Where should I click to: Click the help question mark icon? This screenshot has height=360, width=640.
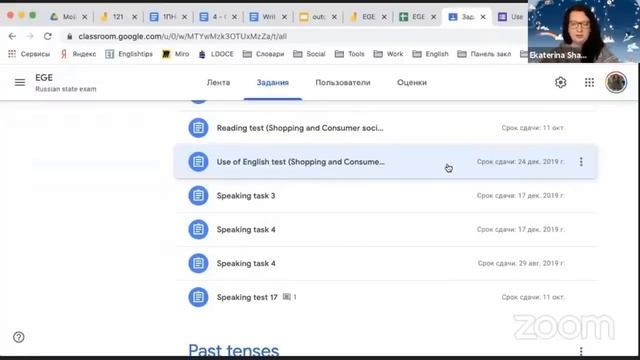19,337
